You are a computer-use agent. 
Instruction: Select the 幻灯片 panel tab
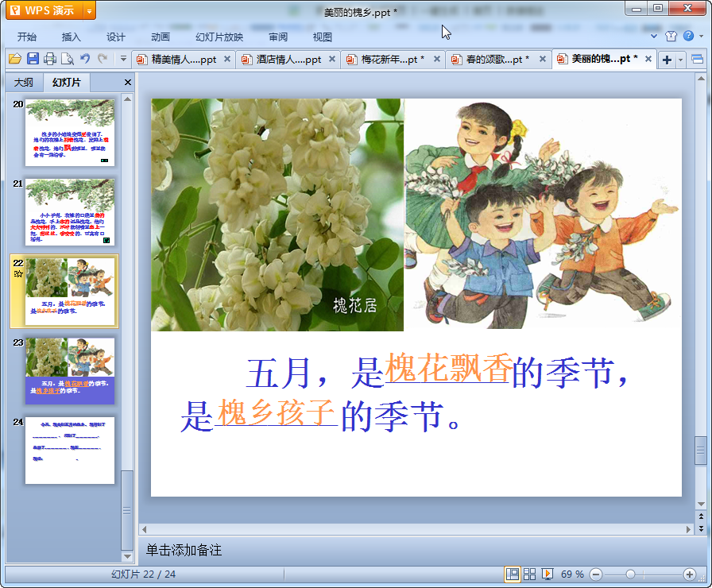[66, 82]
